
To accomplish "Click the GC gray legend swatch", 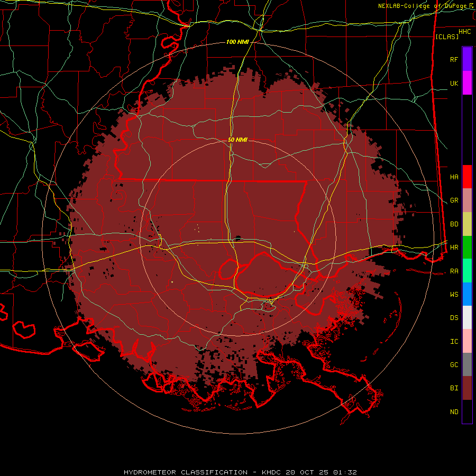I will [x=467, y=364].
